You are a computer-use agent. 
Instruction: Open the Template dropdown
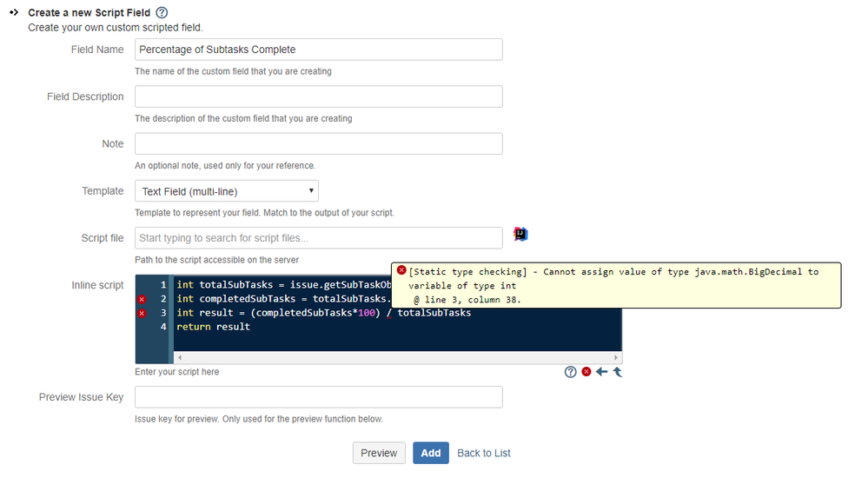[x=227, y=191]
